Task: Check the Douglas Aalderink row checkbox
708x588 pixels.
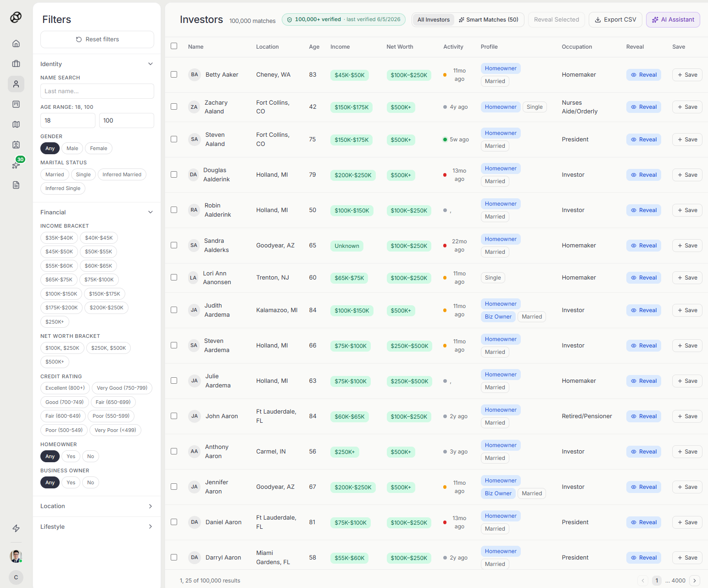Action: pyautogui.click(x=174, y=174)
